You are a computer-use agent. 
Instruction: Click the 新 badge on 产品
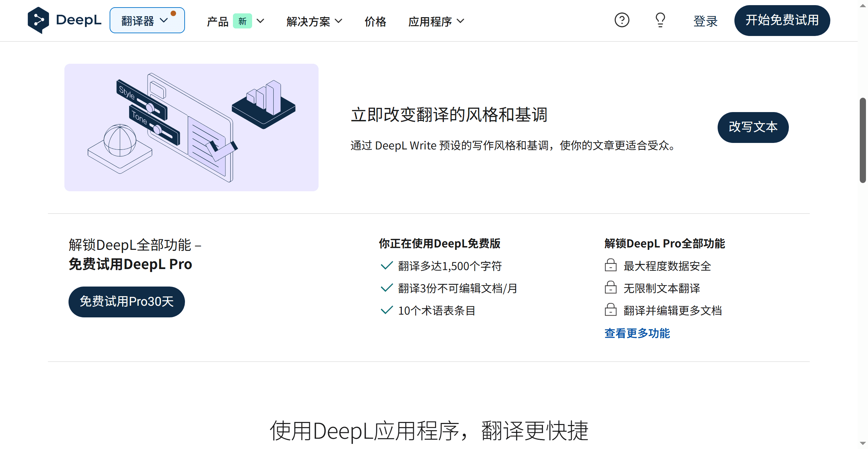coord(242,21)
